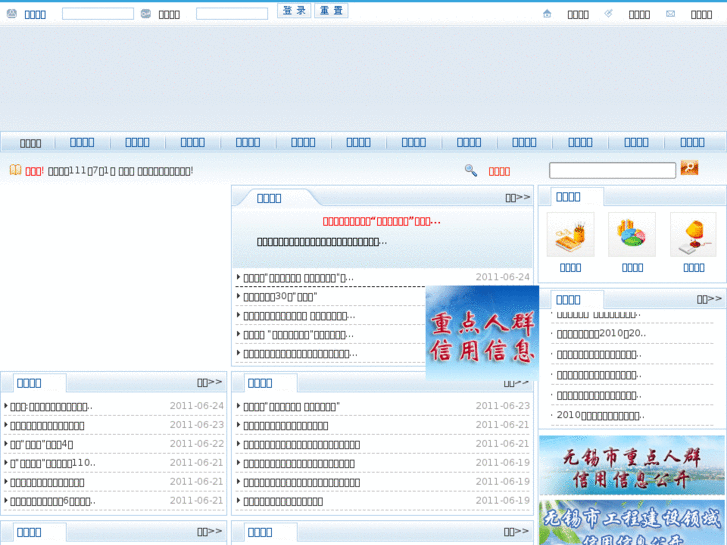
Task: Open the 无锡市工程建设领域 banner
Action: coord(632,522)
